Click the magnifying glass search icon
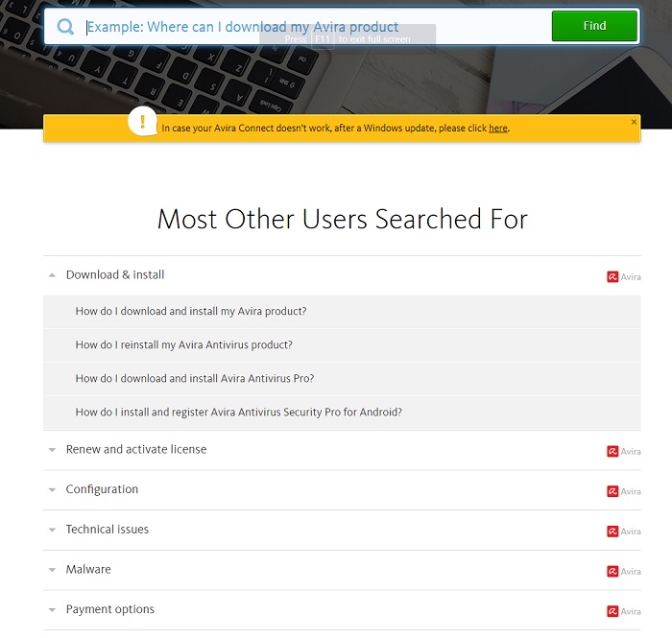The image size is (672, 638). coord(65,27)
